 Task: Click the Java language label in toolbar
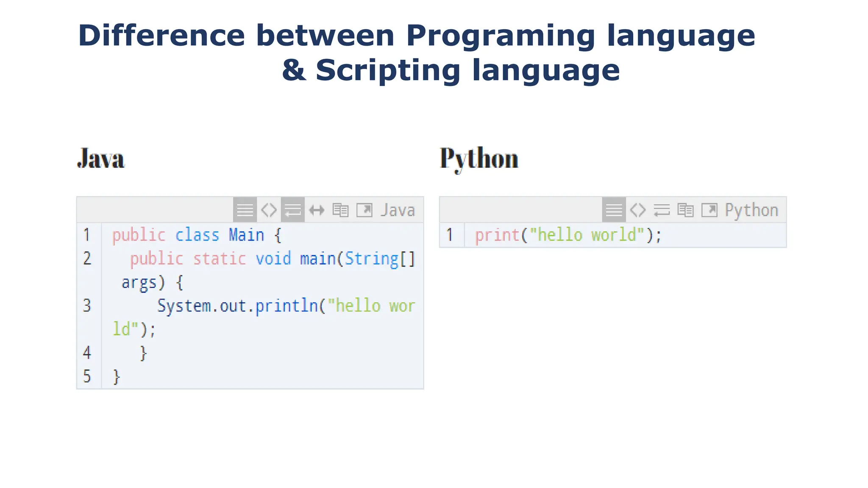point(398,210)
